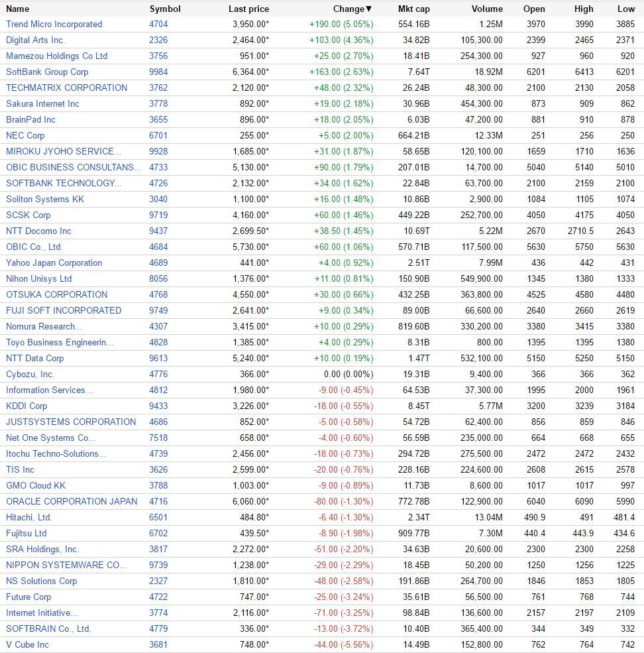The width and height of the screenshot is (644, 653).
Task: Open Toyo Business Engineerin link
Action: (x=60, y=342)
